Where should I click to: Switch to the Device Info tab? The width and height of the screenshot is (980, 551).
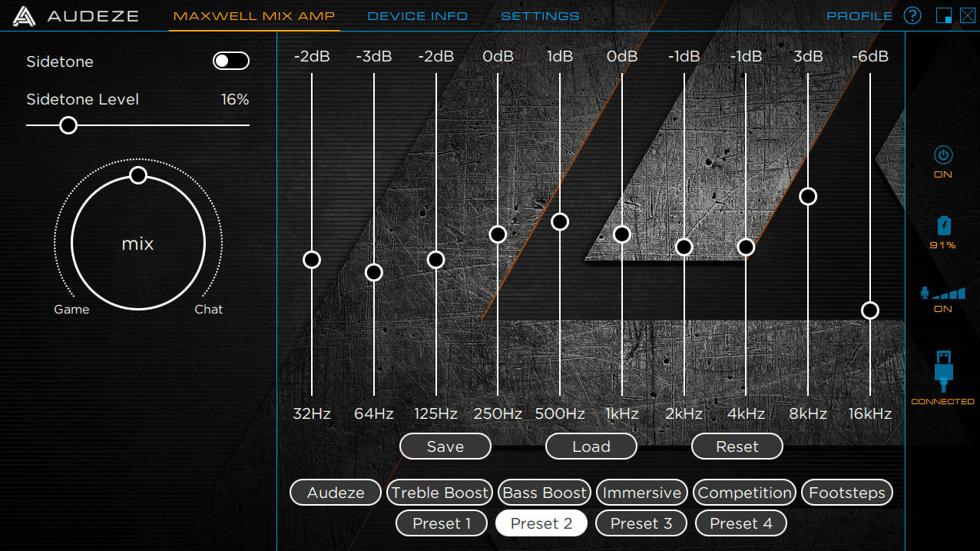[417, 15]
